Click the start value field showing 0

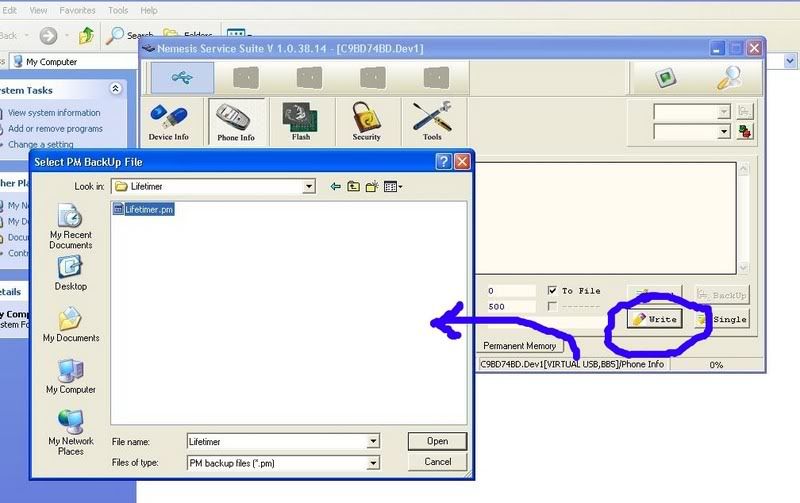point(510,291)
